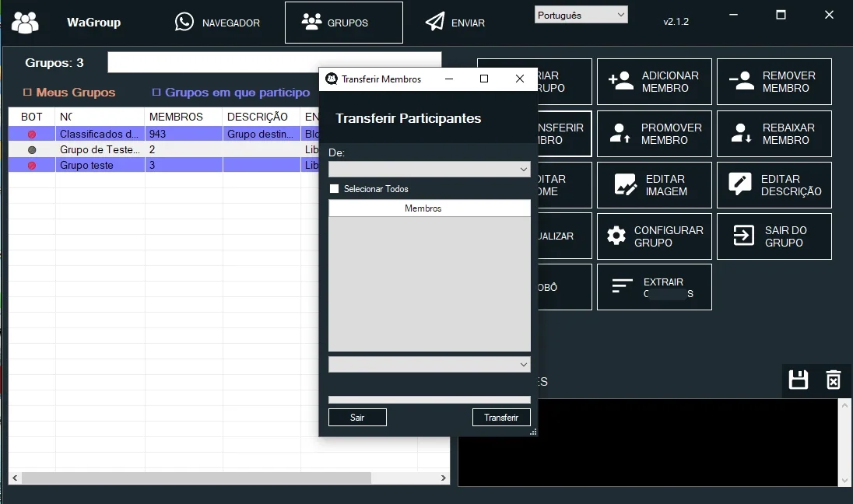853x504 pixels.
Task: Click the Extrair button
Action: pyautogui.click(x=654, y=287)
